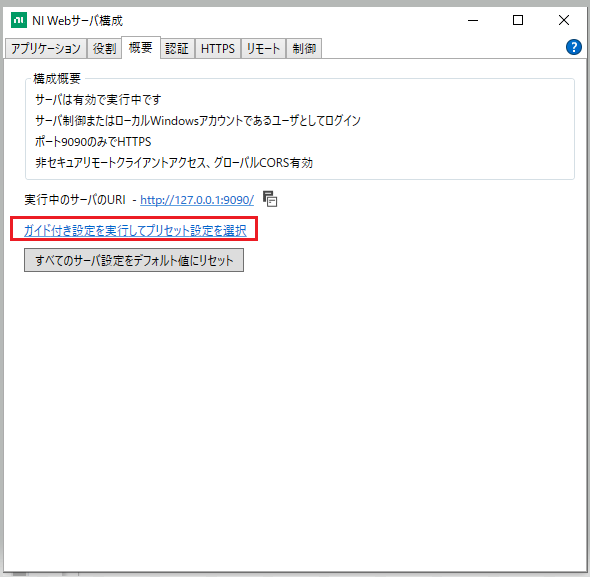This screenshot has height=577, width=590.
Task: Open the blue help question mark icon
Action: (x=573, y=47)
